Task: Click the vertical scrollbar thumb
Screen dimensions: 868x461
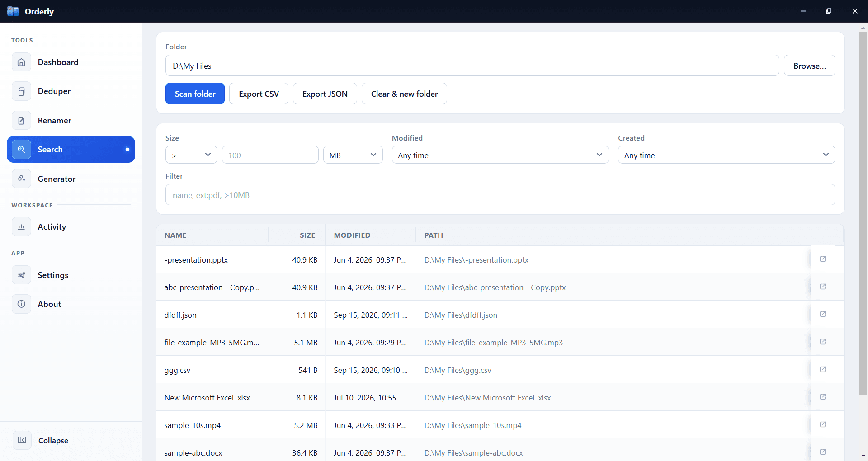Action: coord(863,213)
